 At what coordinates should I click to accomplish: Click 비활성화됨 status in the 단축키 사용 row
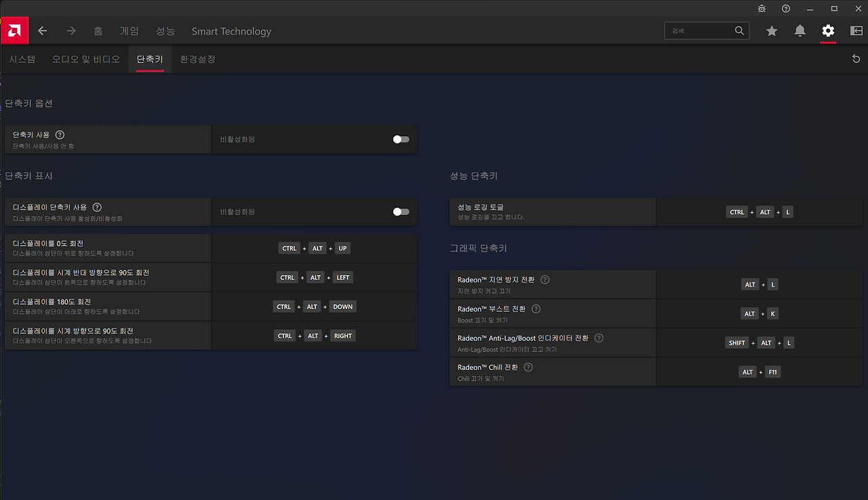point(237,140)
